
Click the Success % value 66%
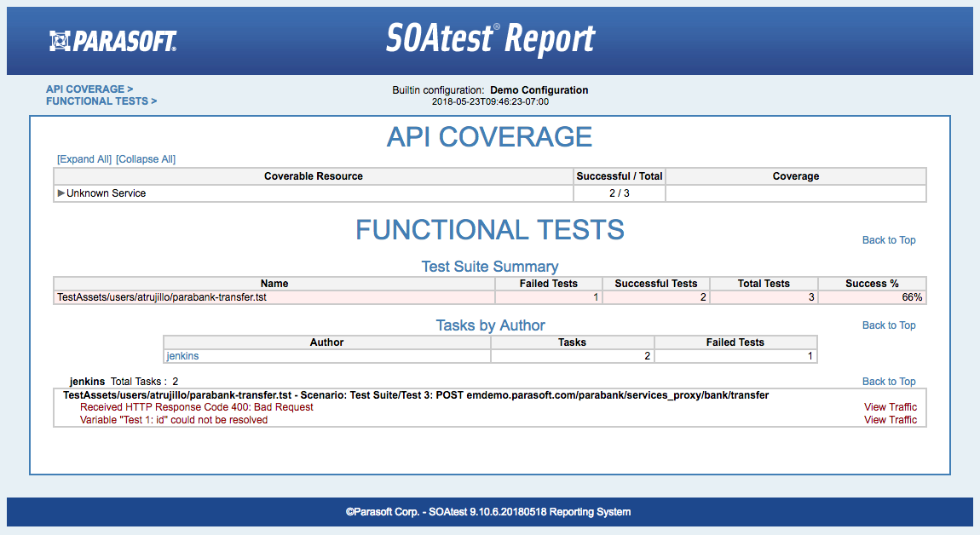click(912, 297)
